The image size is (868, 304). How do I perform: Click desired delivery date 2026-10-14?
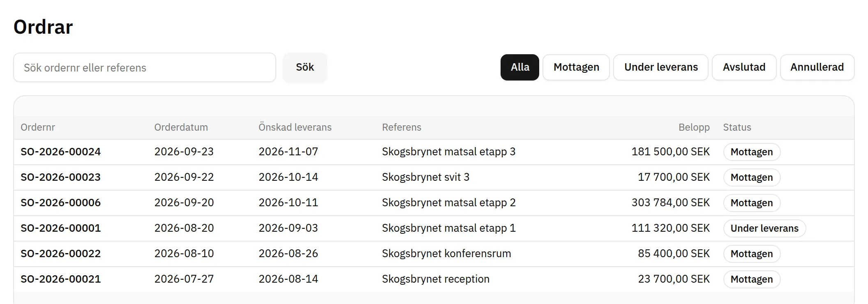pos(289,177)
